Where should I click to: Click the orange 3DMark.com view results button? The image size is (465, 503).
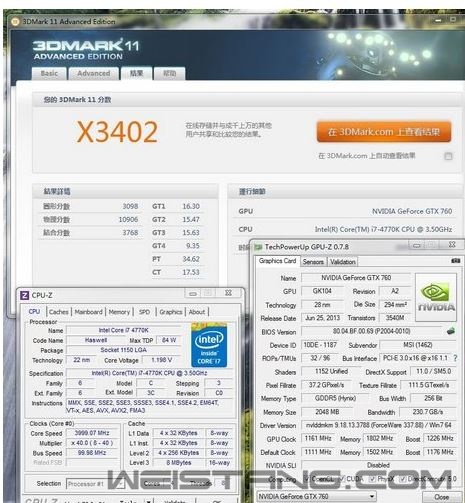384,132
